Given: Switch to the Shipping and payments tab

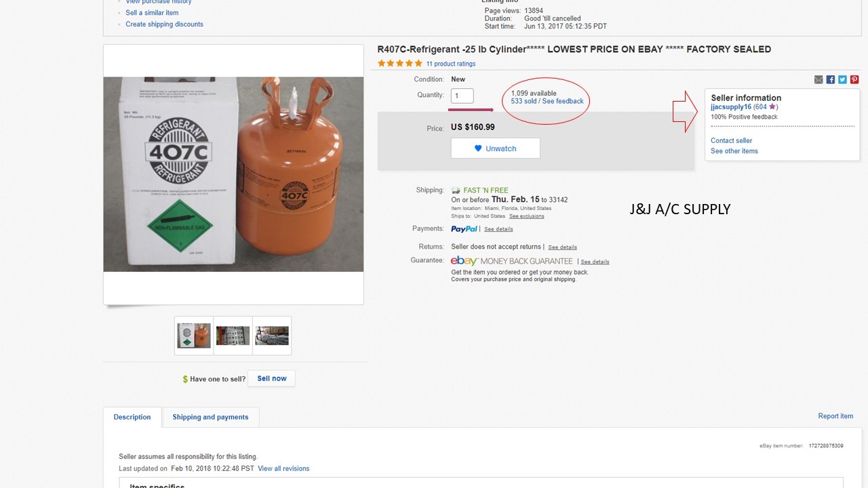Looking at the screenshot, I should coord(211,418).
